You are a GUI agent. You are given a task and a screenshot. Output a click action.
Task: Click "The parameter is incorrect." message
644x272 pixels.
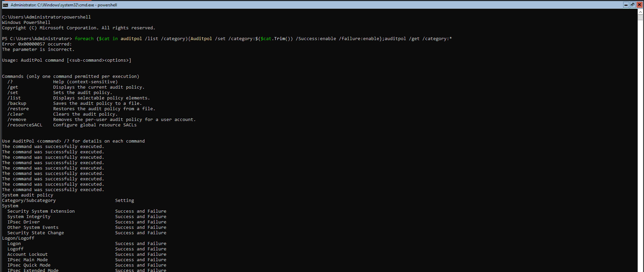point(38,49)
